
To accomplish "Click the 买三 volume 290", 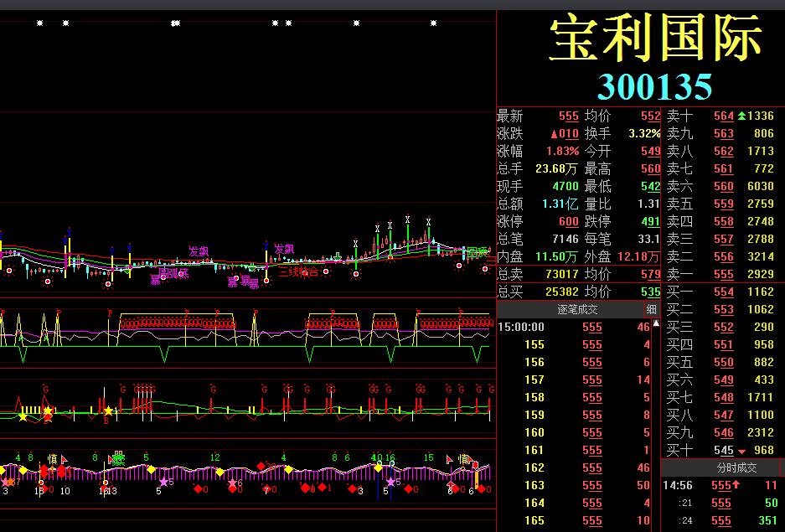I will pos(764,327).
